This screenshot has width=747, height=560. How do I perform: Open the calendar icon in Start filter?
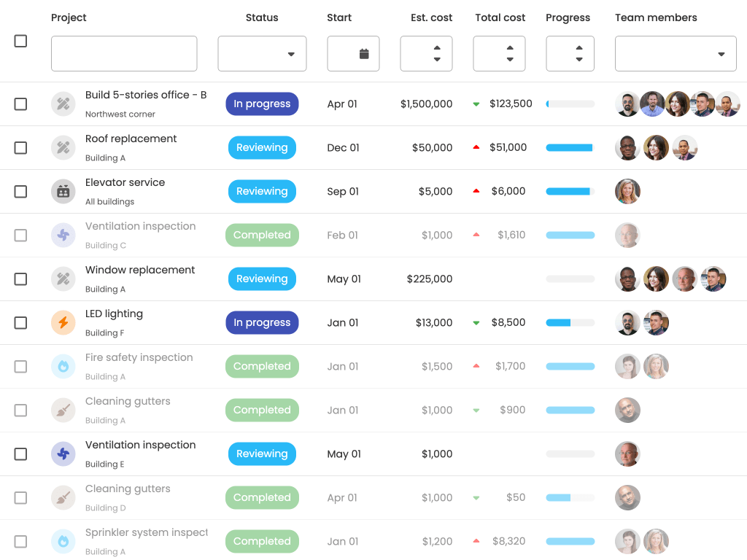click(364, 54)
